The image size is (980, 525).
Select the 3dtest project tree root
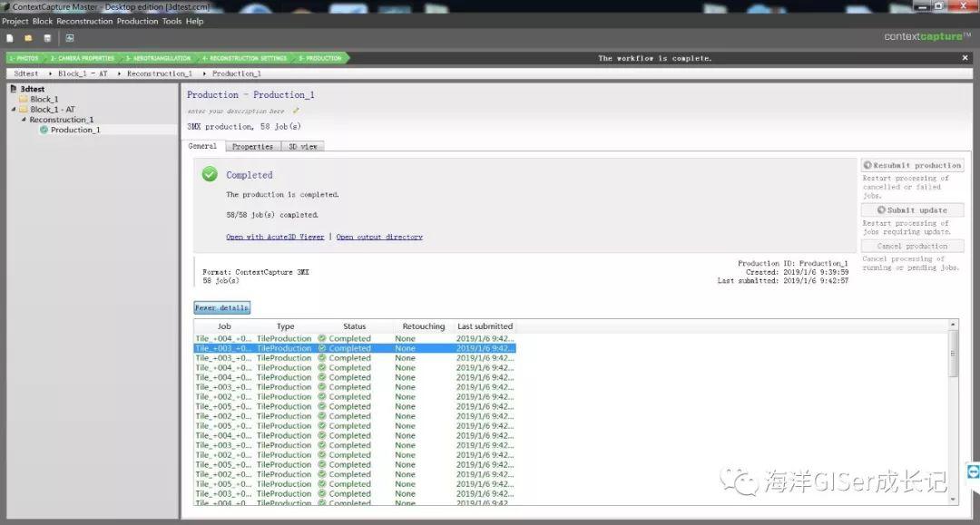33,89
